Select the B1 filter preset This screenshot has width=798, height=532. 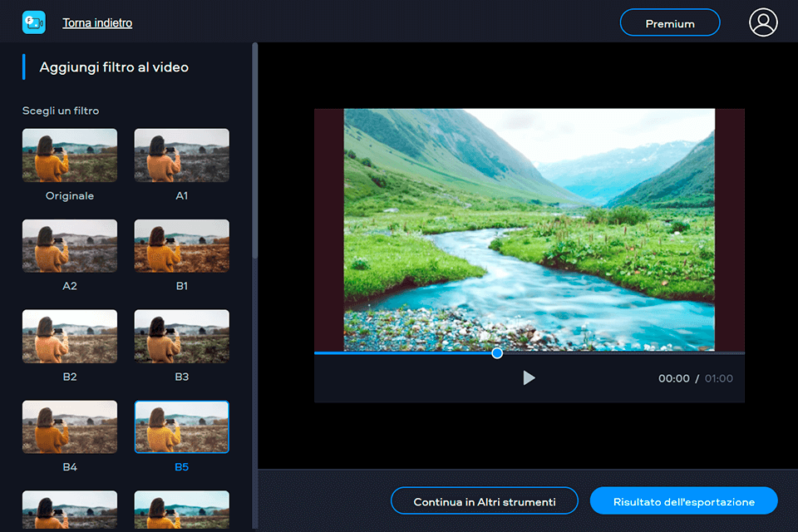(x=181, y=245)
